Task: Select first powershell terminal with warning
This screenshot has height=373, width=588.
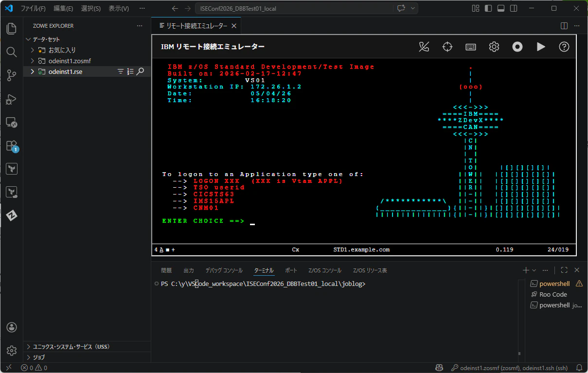Action: [x=556, y=284]
